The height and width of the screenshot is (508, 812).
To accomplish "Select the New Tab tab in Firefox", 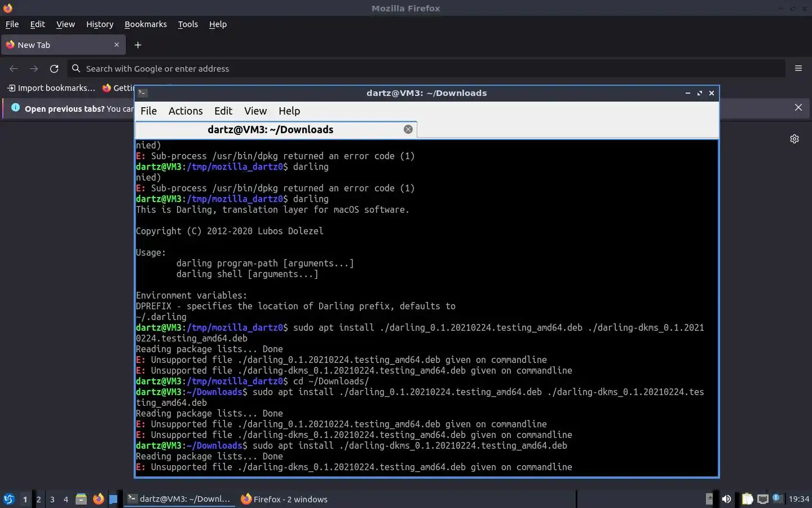I will 63,45.
